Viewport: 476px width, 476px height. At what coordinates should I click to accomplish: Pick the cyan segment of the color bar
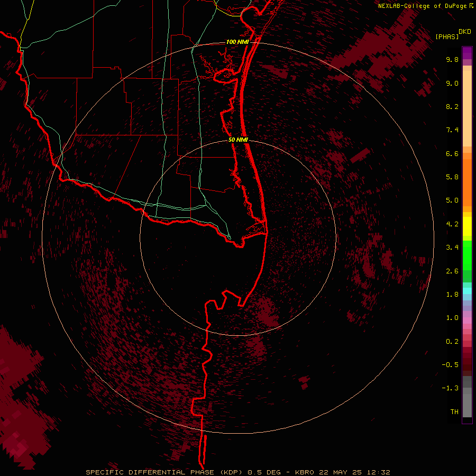coord(467,291)
